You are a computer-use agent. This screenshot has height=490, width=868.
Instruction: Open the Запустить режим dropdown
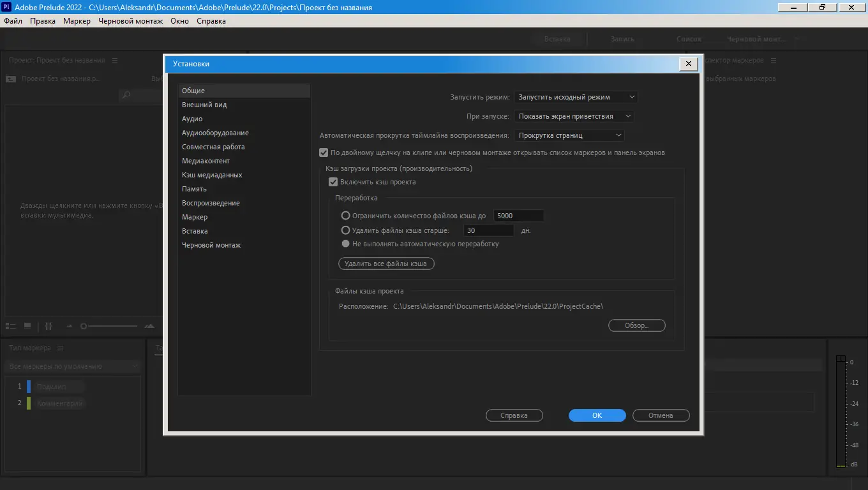(576, 97)
